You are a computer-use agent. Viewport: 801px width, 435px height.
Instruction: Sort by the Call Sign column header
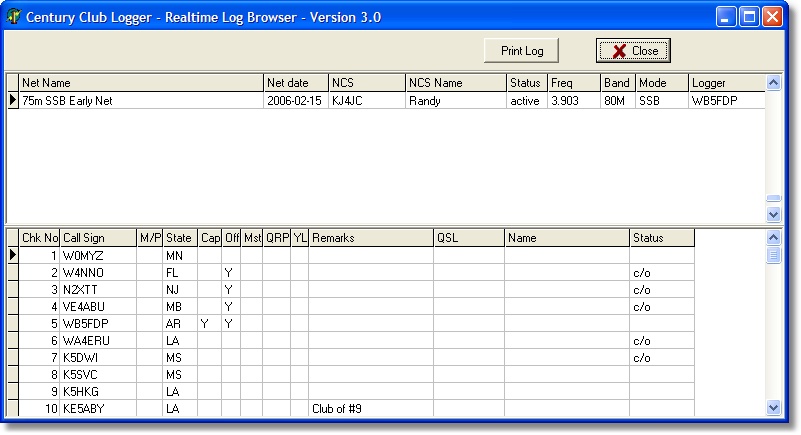click(x=97, y=238)
